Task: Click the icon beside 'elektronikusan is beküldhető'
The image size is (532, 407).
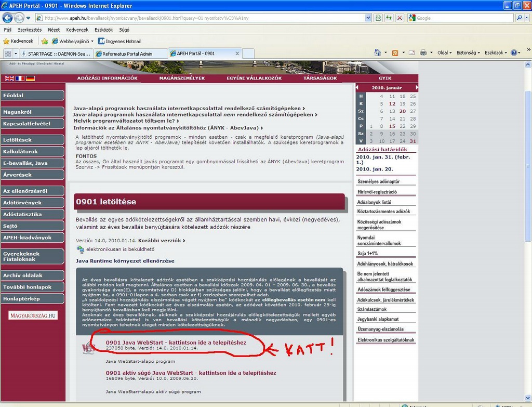Action: pos(81,250)
